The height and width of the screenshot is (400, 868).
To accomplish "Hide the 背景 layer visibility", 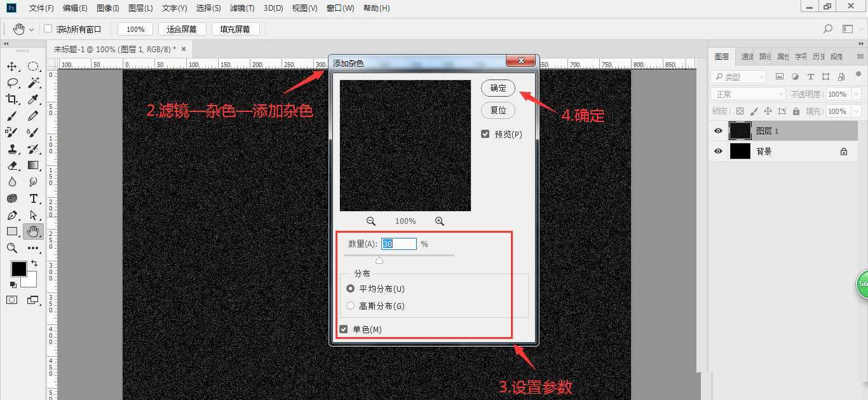I will click(717, 151).
